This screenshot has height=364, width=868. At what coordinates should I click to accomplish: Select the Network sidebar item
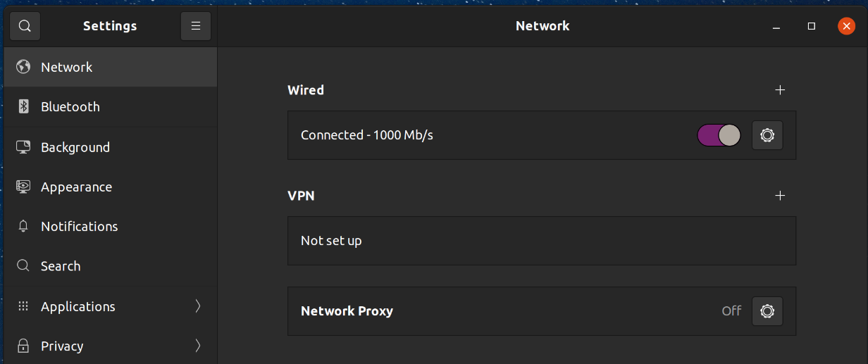click(67, 68)
